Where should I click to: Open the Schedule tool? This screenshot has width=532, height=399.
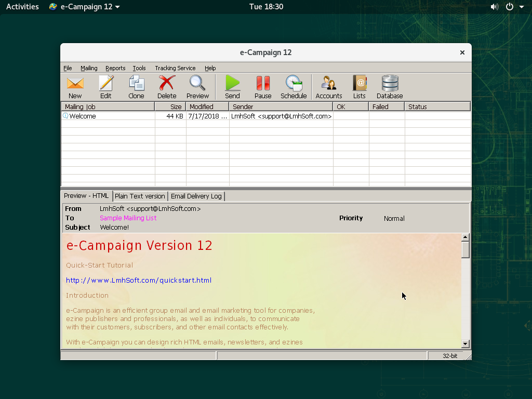point(294,87)
